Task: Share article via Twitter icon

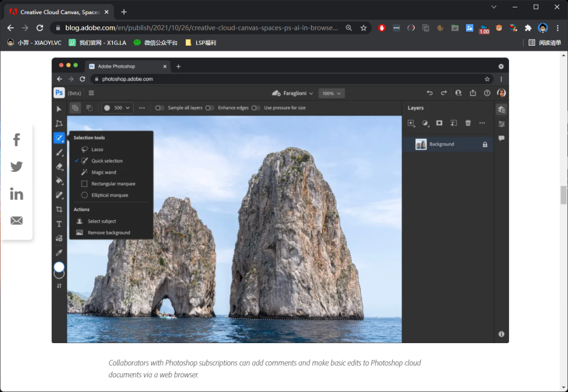Action: (x=16, y=167)
